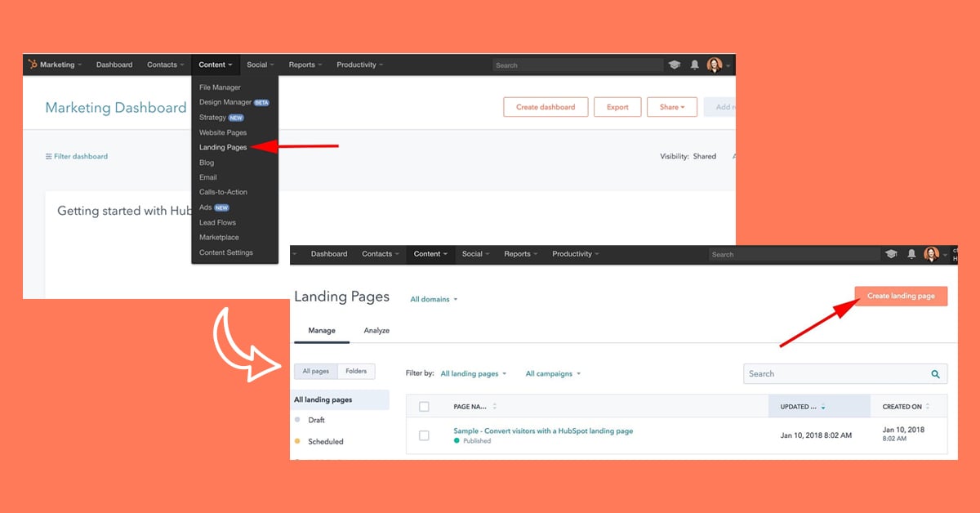The width and height of the screenshot is (980, 513).
Task: Click the Landing Pages window nav Search field
Action: coord(793,254)
